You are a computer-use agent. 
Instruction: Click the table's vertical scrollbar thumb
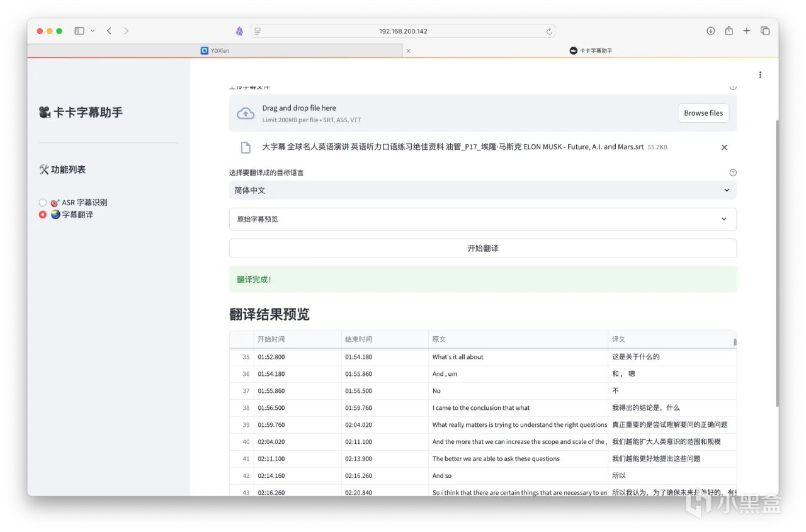point(734,342)
